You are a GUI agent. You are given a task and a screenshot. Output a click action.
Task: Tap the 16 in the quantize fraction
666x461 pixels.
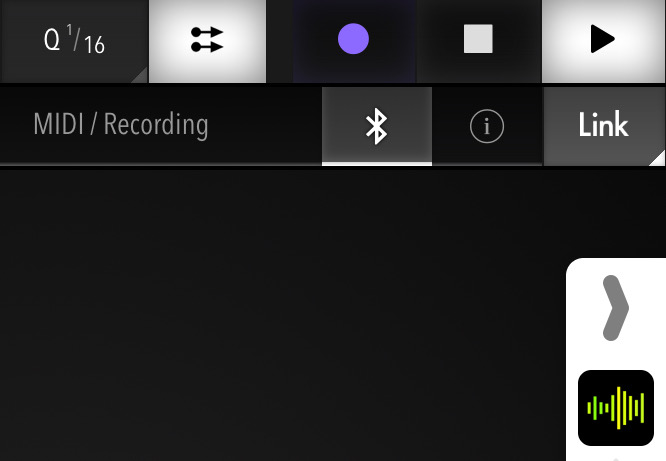(x=94, y=45)
